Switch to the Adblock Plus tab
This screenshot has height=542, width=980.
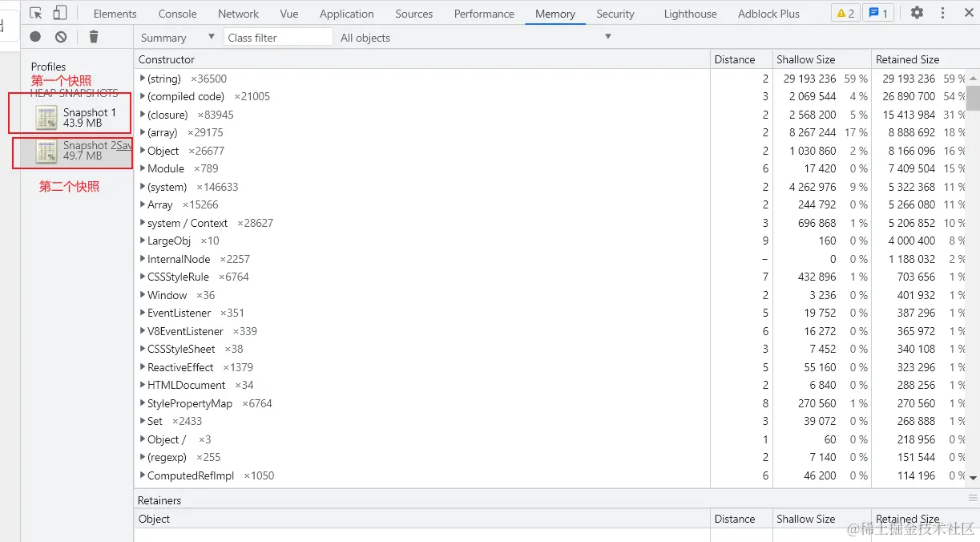(x=768, y=14)
